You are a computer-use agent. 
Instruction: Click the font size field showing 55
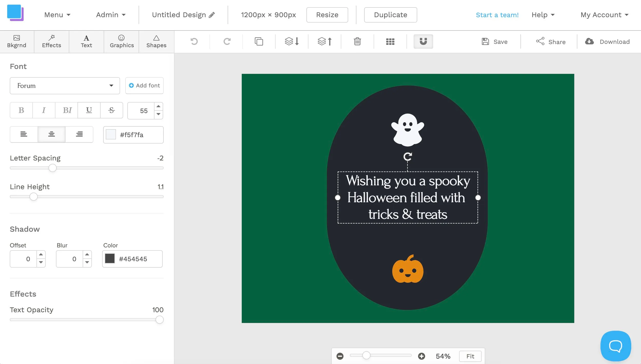141,110
